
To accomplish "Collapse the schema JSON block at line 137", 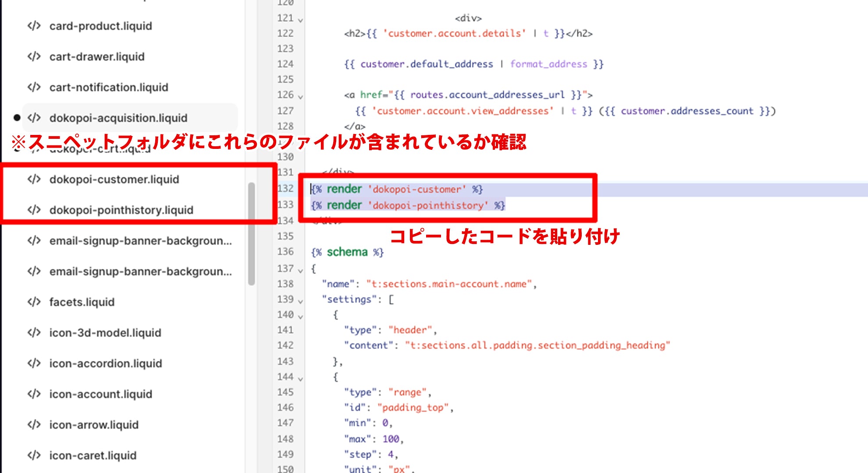I will click(300, 269).
